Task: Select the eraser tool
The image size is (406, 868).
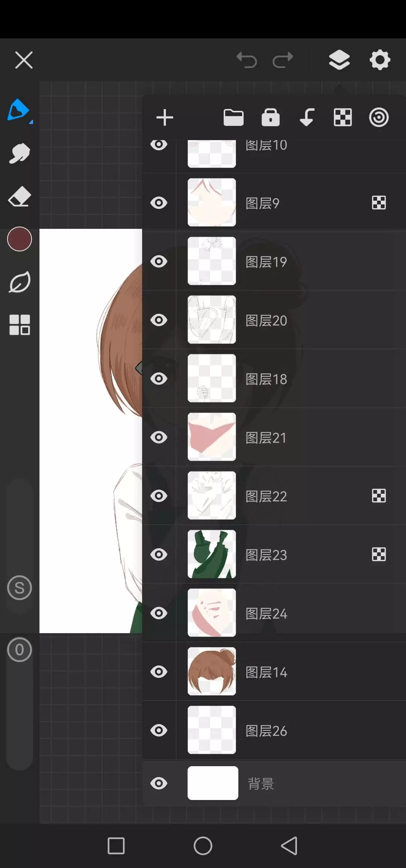Action: (19, 197)
